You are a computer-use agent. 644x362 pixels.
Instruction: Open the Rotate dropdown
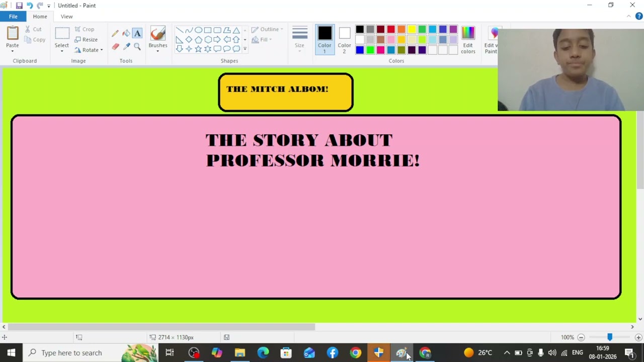point(89,50)
